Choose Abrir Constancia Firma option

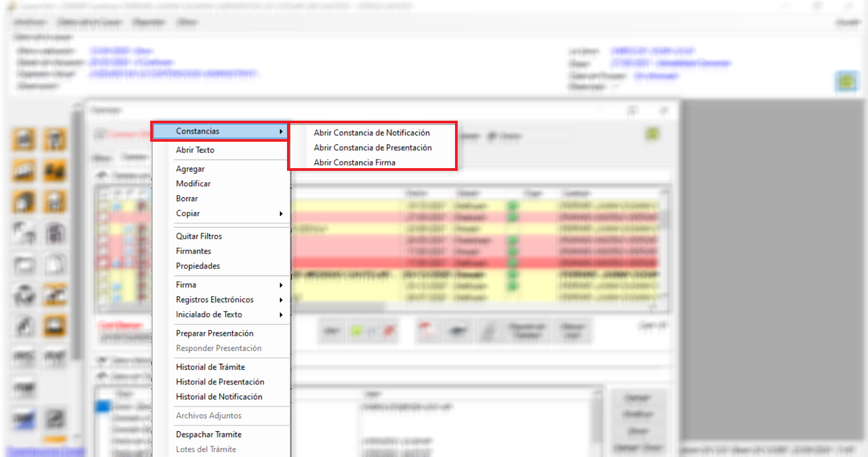click(354, 162)
